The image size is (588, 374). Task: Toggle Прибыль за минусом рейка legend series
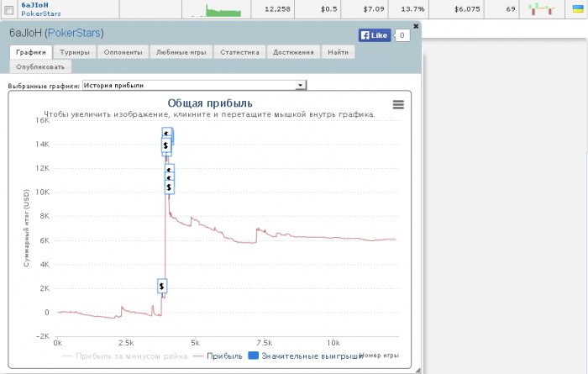(x=125, y=356)
